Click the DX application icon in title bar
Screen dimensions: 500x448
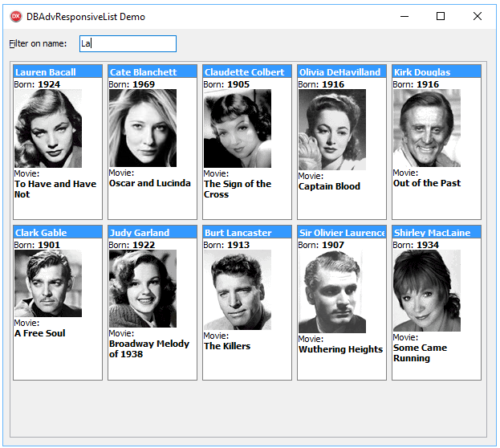click(16, 16)
